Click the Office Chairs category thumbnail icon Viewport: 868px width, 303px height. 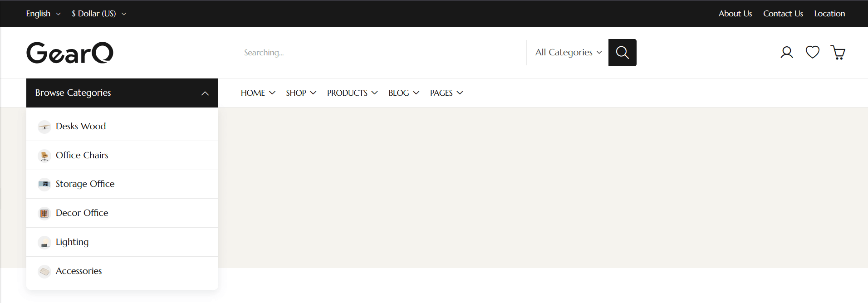coord(44,156)
